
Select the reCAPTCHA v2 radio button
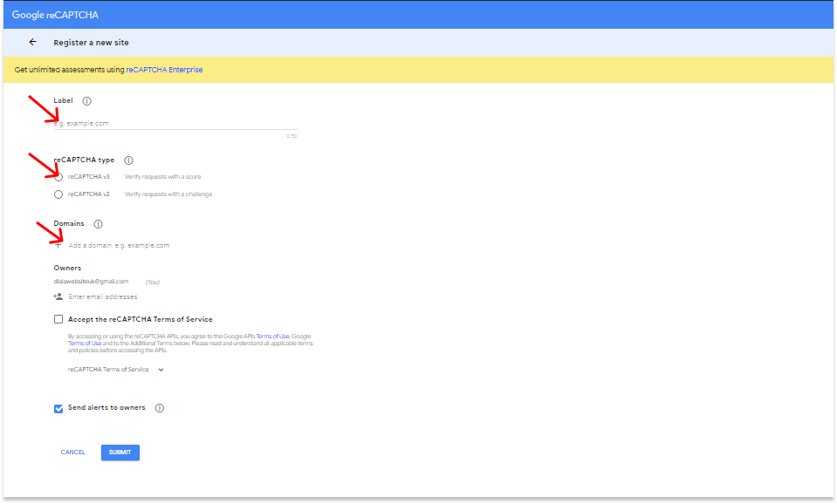58,194
